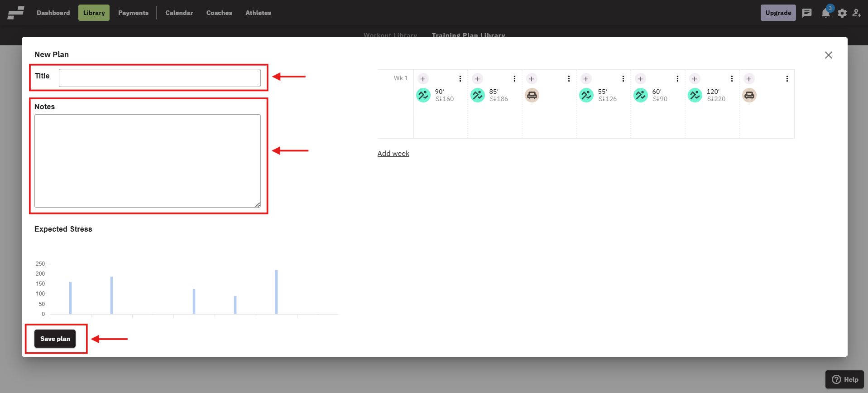
Task: Open options menu for 85' run day
Action: pyautogui.click(x=514, y=79)
